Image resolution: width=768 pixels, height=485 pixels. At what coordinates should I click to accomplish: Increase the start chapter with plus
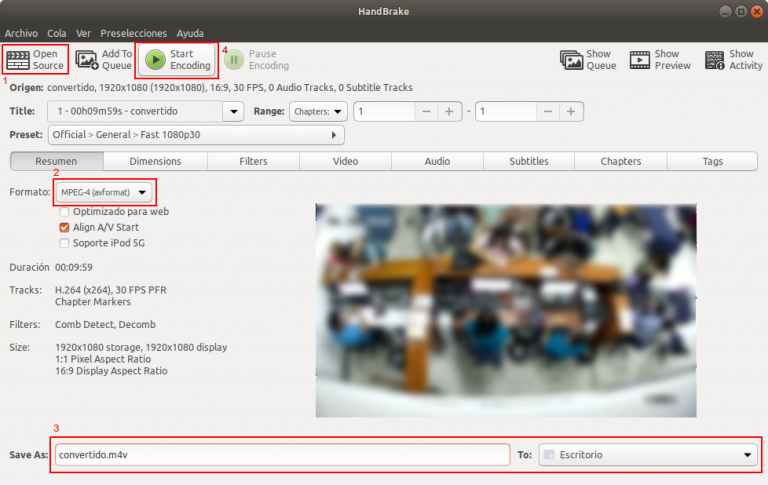point(449,112)
